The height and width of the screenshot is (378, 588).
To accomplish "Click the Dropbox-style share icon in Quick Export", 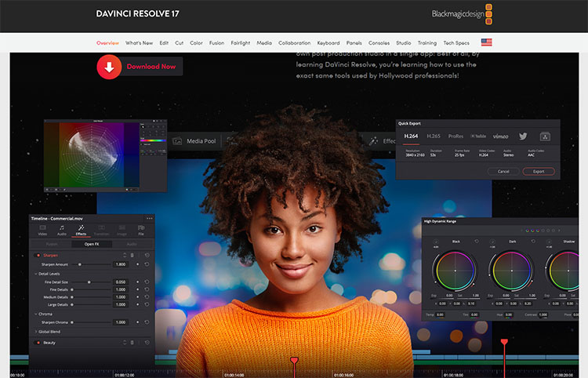I will point(545,136).
